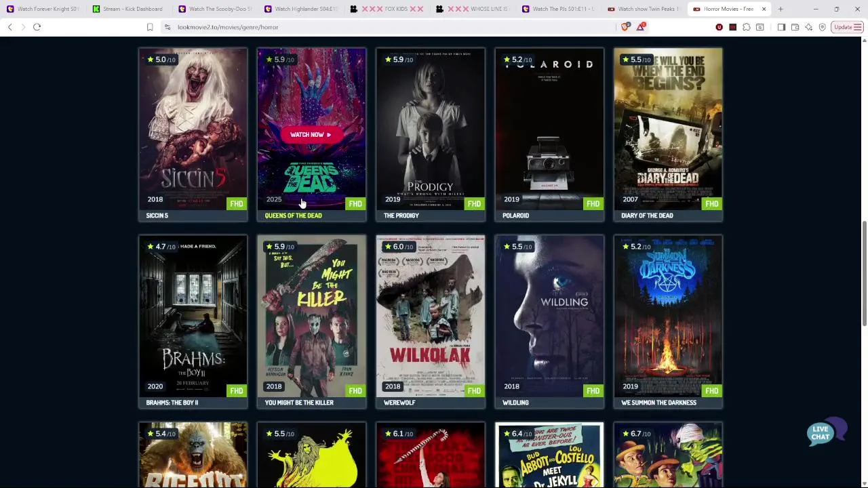Click Watch Now on Queens of the Dead

click(311, 134)
